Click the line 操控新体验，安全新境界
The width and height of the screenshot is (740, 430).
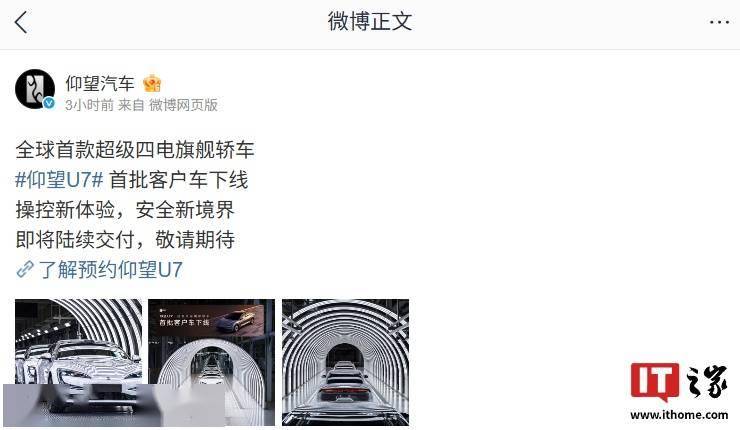click(x=125, y=210)
